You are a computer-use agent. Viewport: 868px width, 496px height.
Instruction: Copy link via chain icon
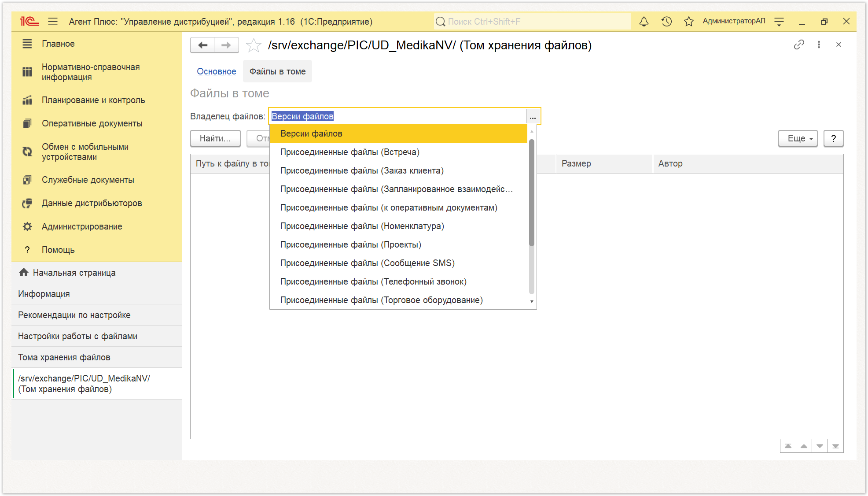[x=799, y=44]
